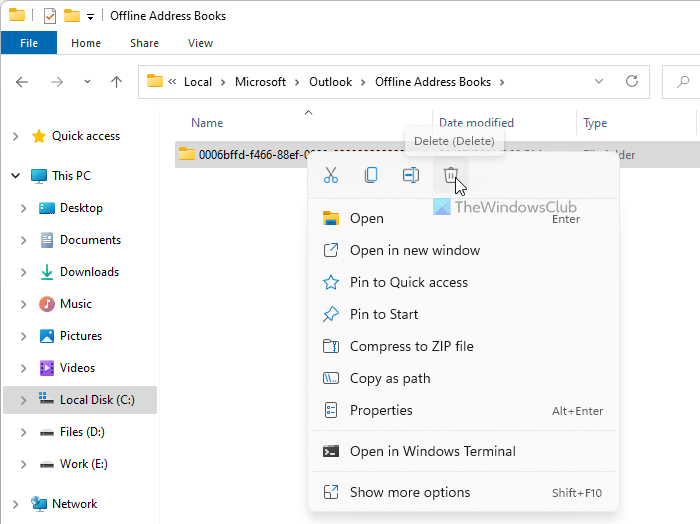Select Local Disk (C:) in sidebar
The height and width of the screenshot is (524, 700).
point(96,400)
